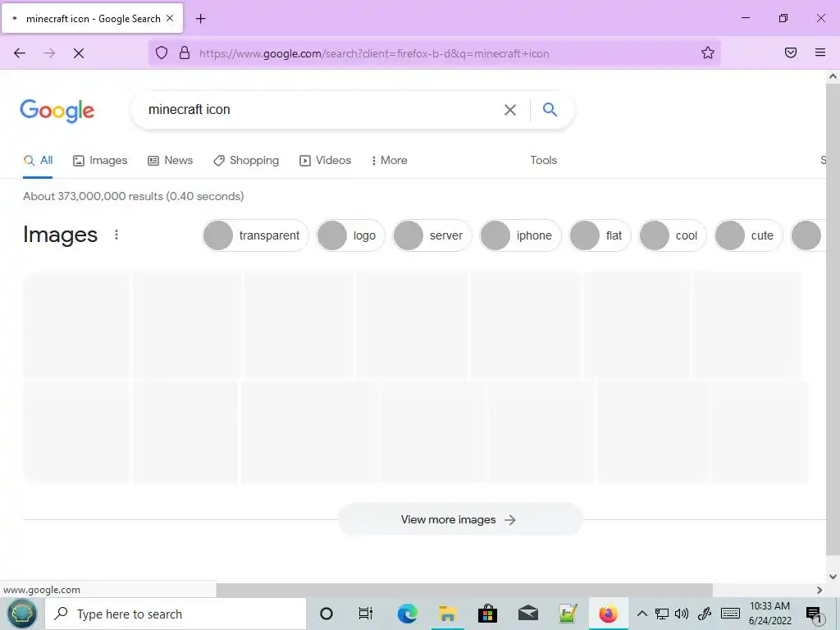This screenshot has width=840, height=630.
Task: Click the vertical scrollbar up arrow
Action: click(x=833, y=76)
